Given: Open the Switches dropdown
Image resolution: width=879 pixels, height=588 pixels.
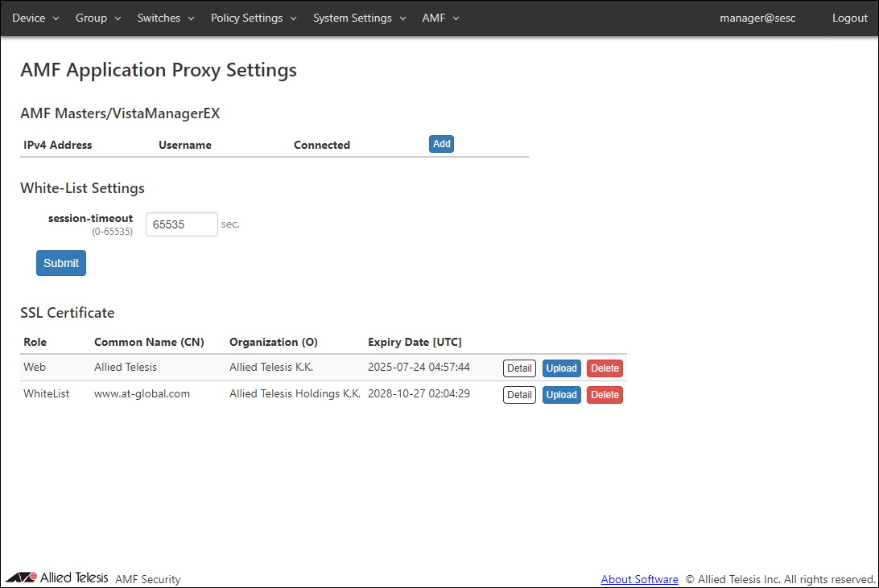Looking at the screenshot, I should click(166, 18).
